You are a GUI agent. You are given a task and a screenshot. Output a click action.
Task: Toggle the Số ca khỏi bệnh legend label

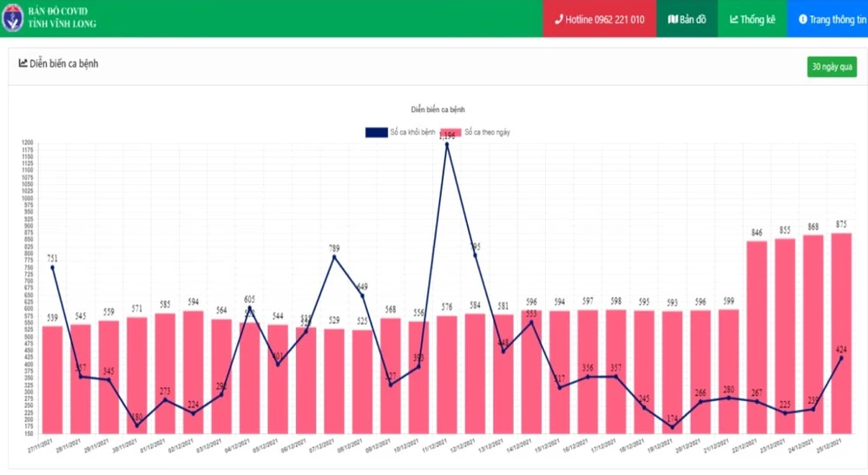(412, 132)
